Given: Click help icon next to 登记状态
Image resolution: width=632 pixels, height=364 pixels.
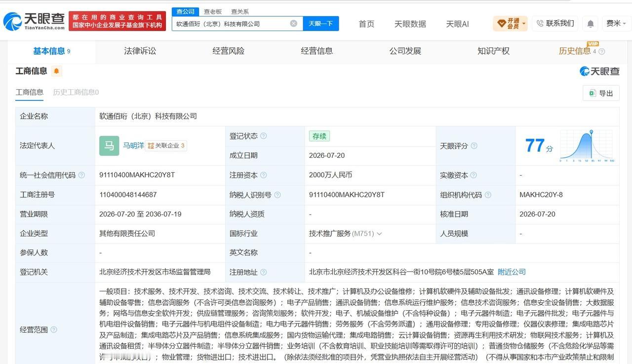Looking at the screenshot, I should (263, 136).
